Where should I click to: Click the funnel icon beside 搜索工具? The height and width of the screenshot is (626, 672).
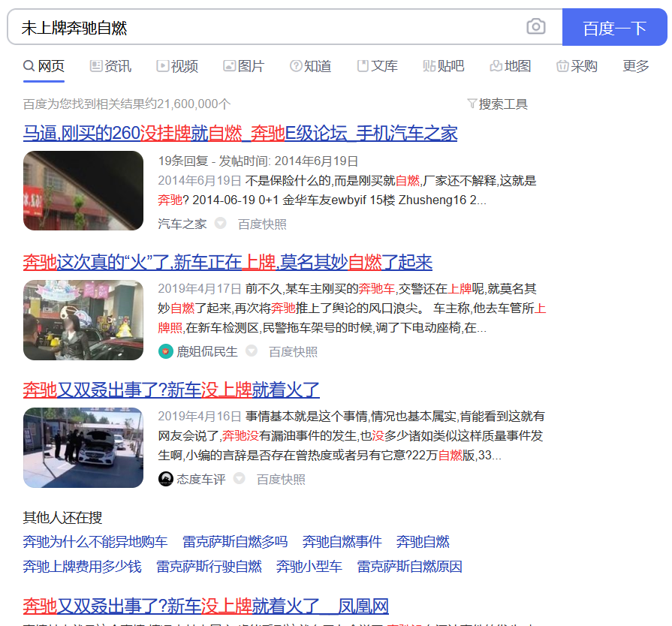(x=472, y=104)
